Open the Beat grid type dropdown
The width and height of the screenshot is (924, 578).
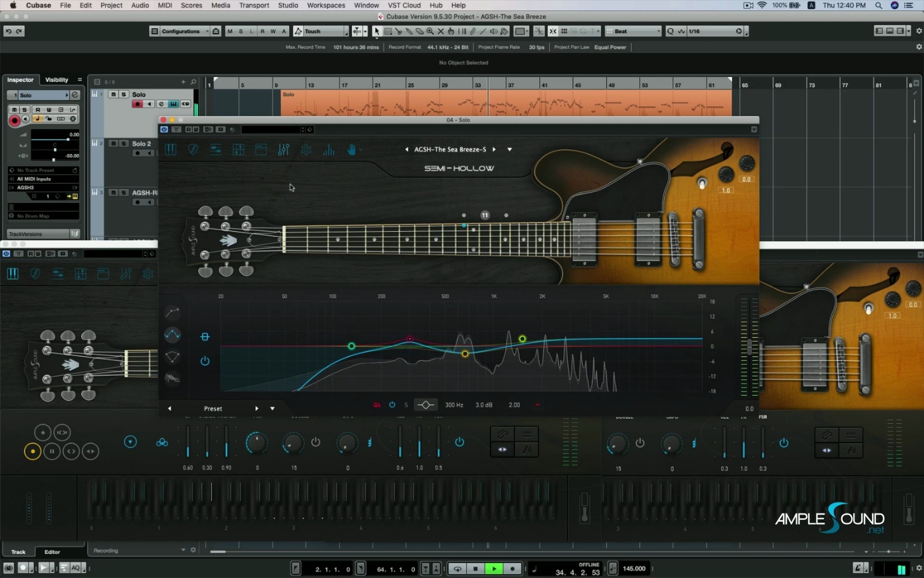click(x=634, y=31)
